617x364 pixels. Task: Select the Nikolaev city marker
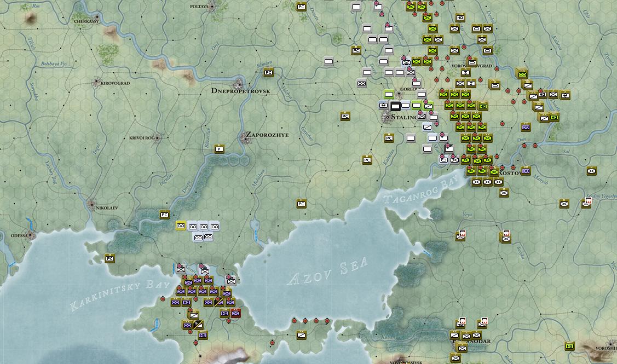tap(91, 205)
